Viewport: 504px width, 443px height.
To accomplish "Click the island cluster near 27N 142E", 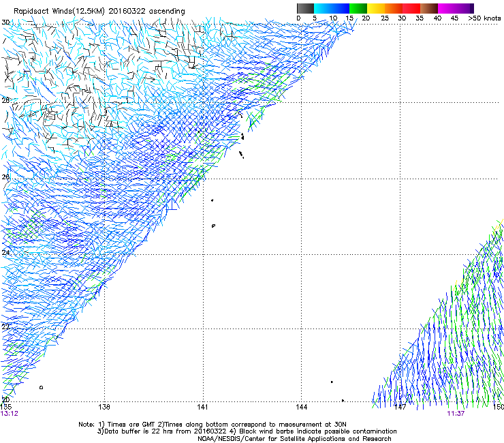I will pos(242,136).
